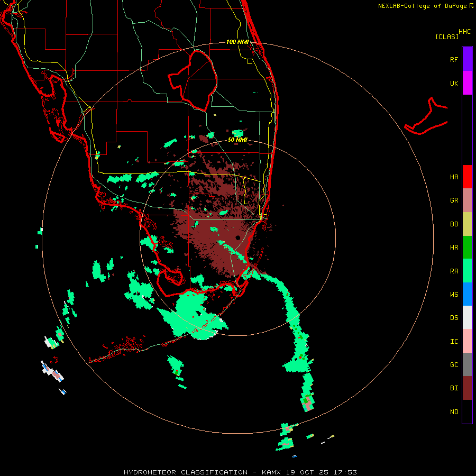Click the IC light pink legend swatch
Image resolution: width=476 pixels, height=476 pixels.
coord(467,341)
